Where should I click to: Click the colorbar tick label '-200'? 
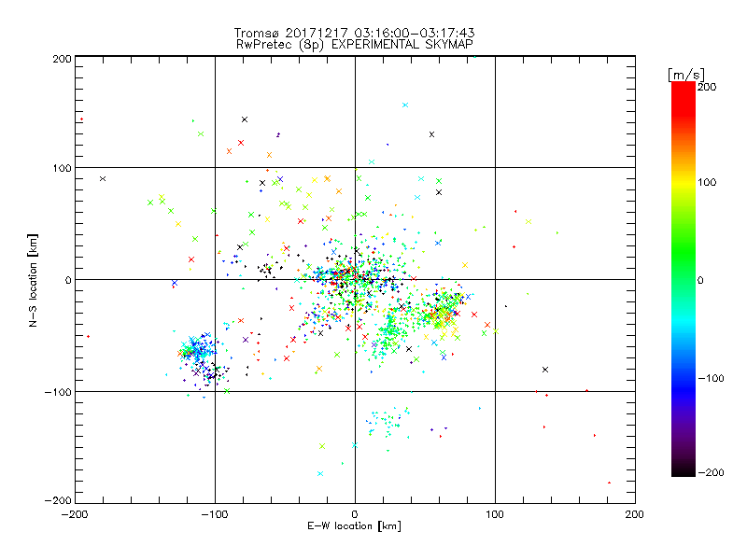point(711,473)
